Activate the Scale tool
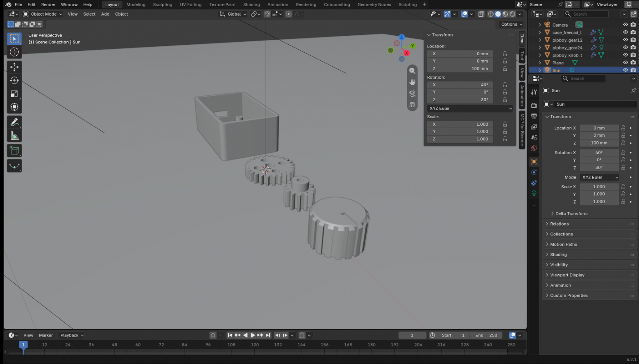The image size is (639, 364). click(14, 94)
